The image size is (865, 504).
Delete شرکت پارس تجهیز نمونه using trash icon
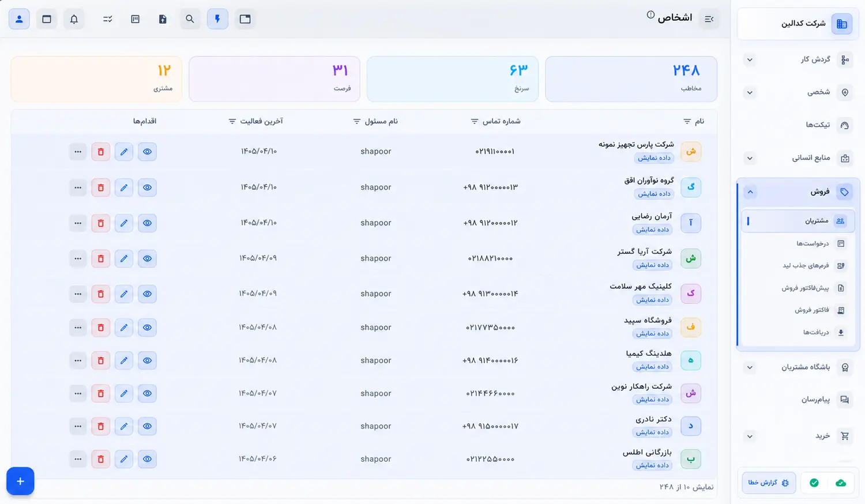pyautogui.click(x=101, y=152)
